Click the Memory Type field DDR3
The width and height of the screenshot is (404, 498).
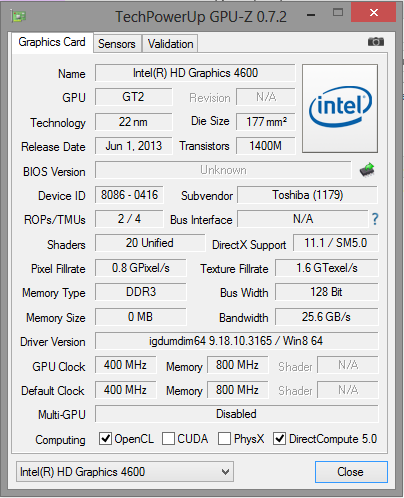(x=141, y=292)
